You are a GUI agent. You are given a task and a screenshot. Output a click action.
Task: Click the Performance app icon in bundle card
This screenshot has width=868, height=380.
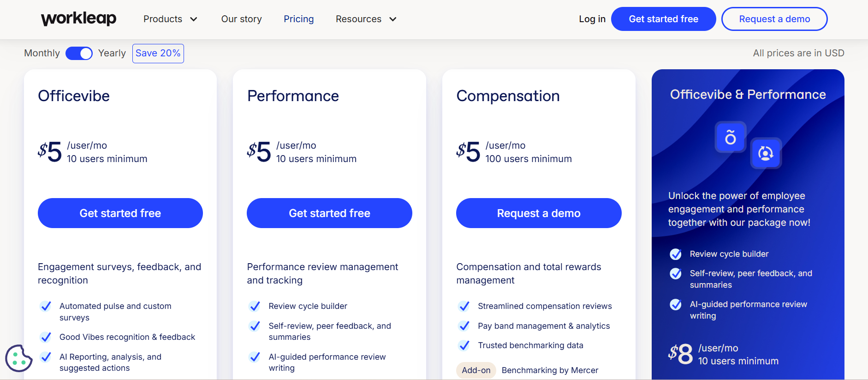766,153
